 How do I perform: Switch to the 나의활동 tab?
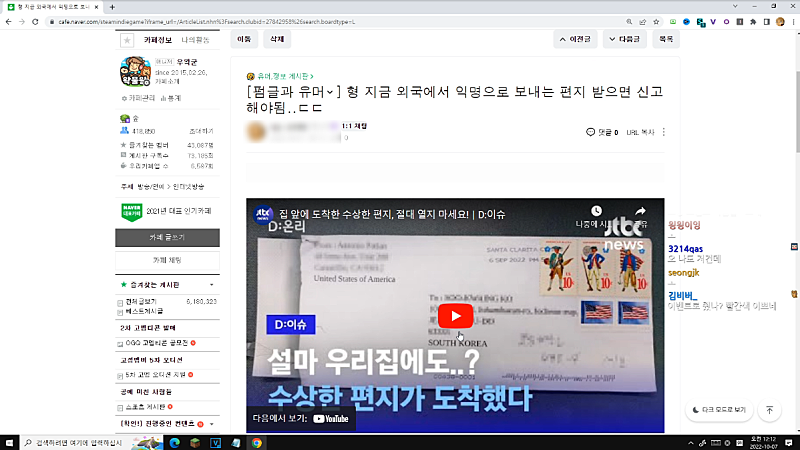[194, 40]
